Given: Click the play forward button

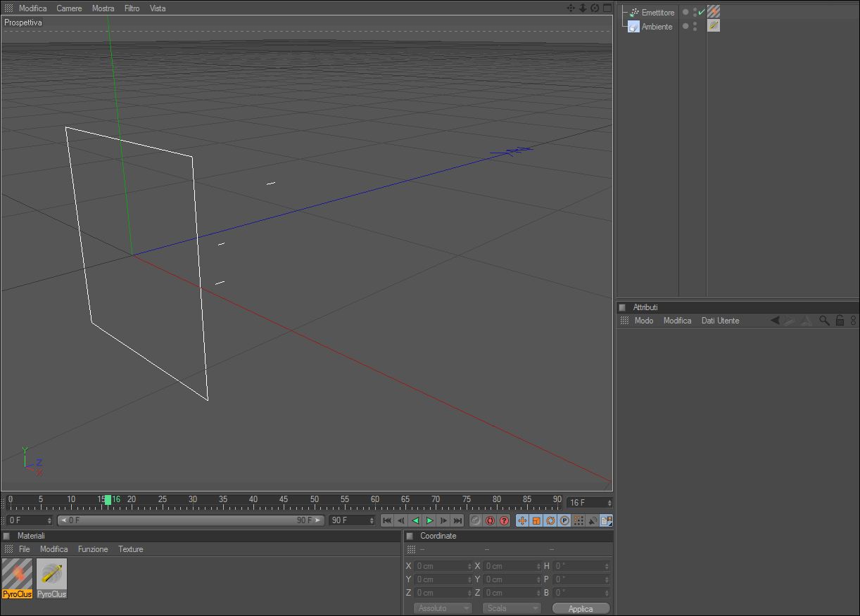Looking at the screenshot, I should pyautogui.click(x=429, y=520).
